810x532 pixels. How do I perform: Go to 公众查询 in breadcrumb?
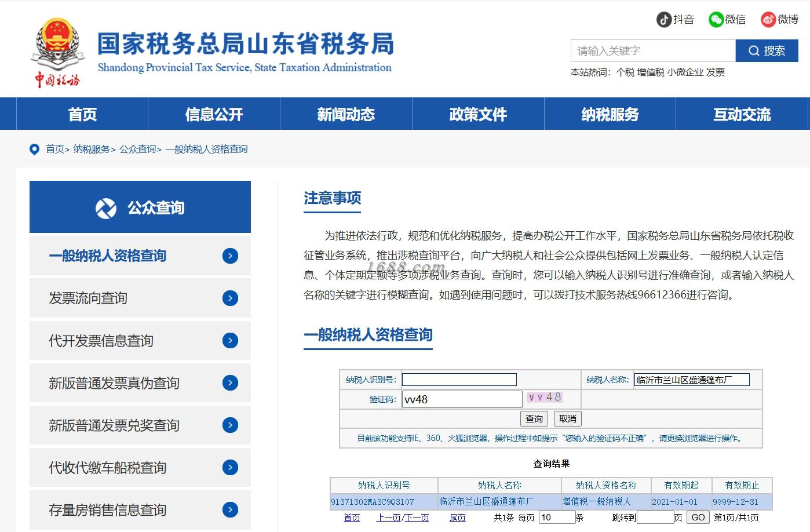138,150
